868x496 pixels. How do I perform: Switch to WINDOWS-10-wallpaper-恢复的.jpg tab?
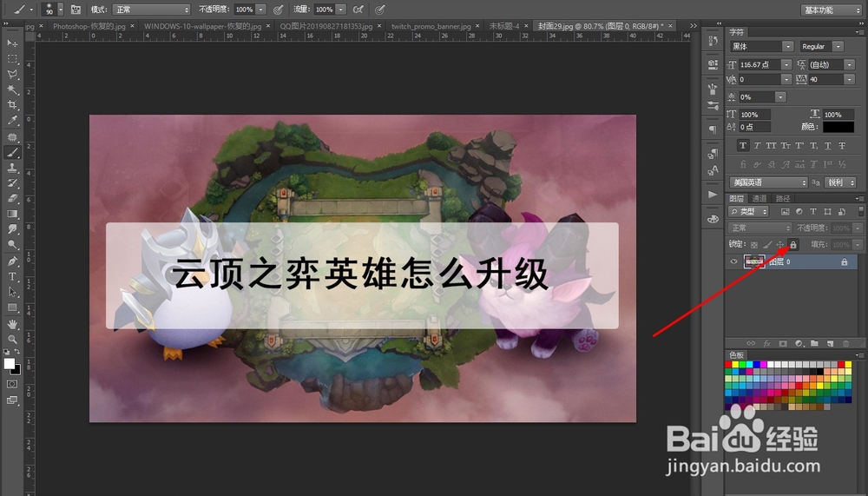[202, 26]
